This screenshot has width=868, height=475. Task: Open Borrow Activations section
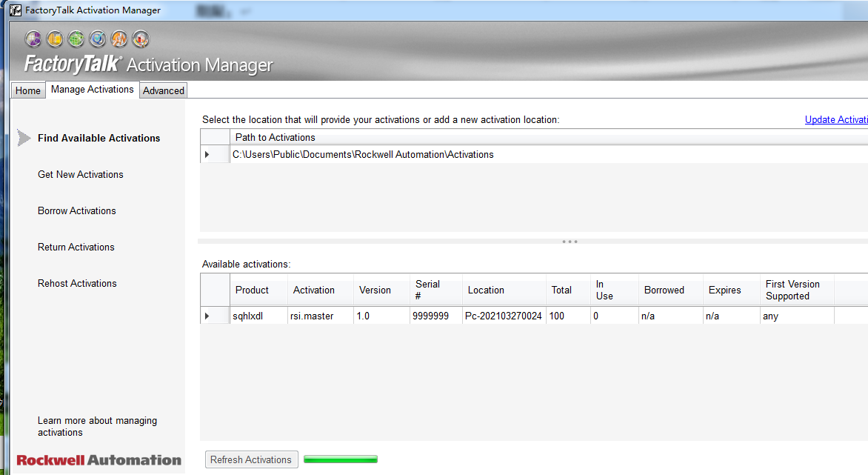pos(77,211)
